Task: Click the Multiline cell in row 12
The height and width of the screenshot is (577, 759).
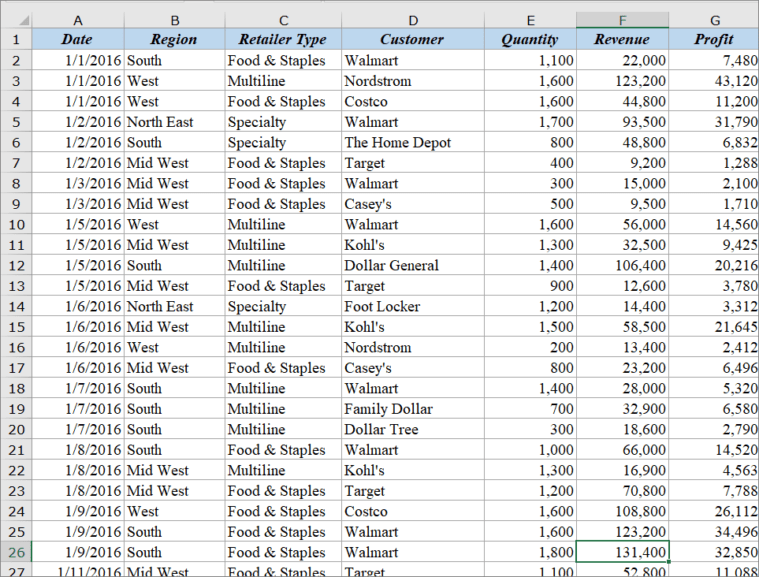Action: 283,265
